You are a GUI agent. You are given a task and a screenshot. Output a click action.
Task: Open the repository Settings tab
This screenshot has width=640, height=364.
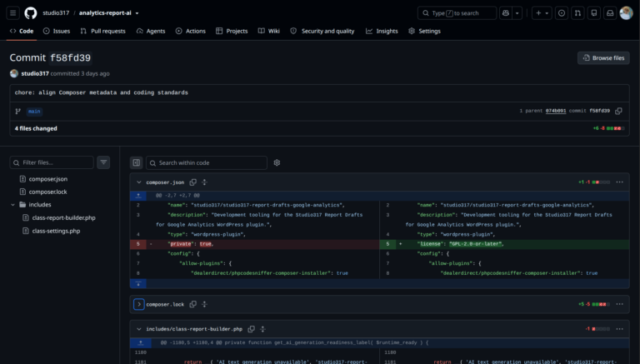coord(424,31)
